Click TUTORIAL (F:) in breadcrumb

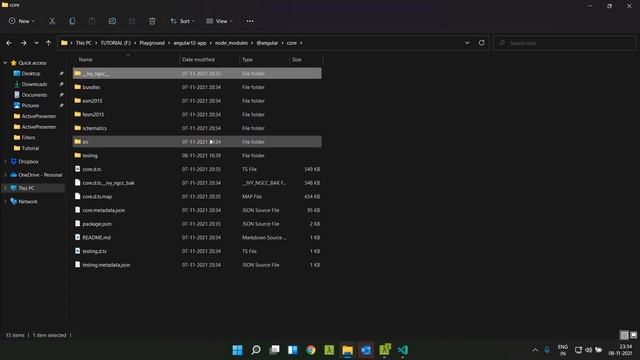(x=116, y=43)
